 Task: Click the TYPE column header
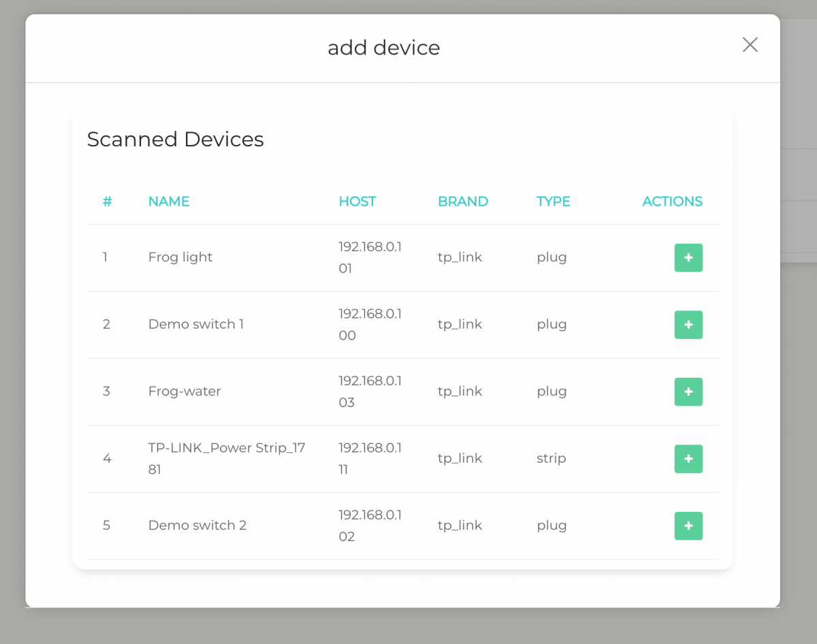point(554,202)
